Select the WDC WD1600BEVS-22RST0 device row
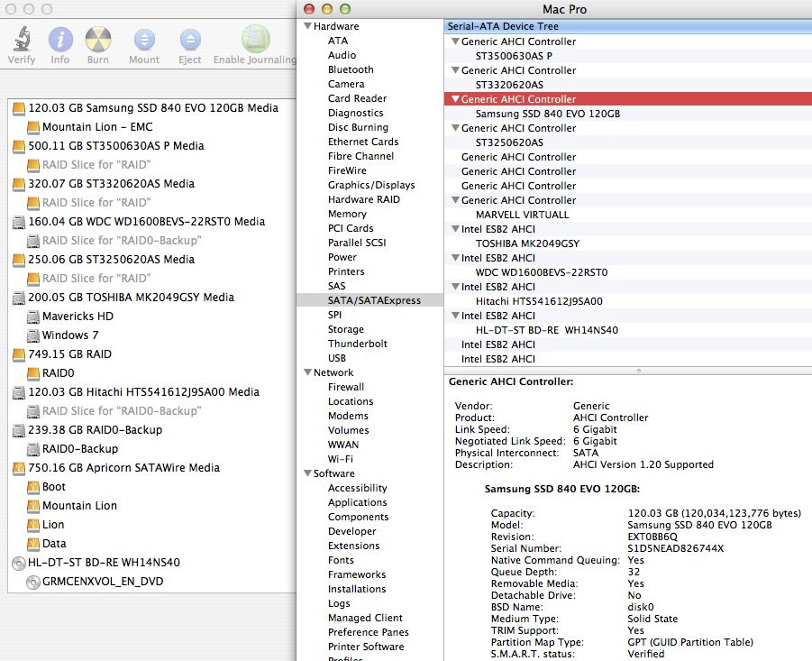Viewport: 812px width, 661px height. point(627,272)
